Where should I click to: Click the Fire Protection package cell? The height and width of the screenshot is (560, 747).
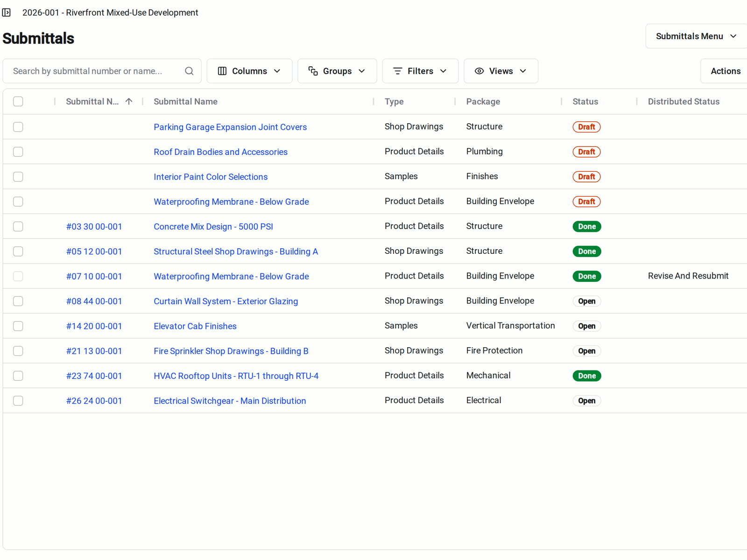(494, 350)
